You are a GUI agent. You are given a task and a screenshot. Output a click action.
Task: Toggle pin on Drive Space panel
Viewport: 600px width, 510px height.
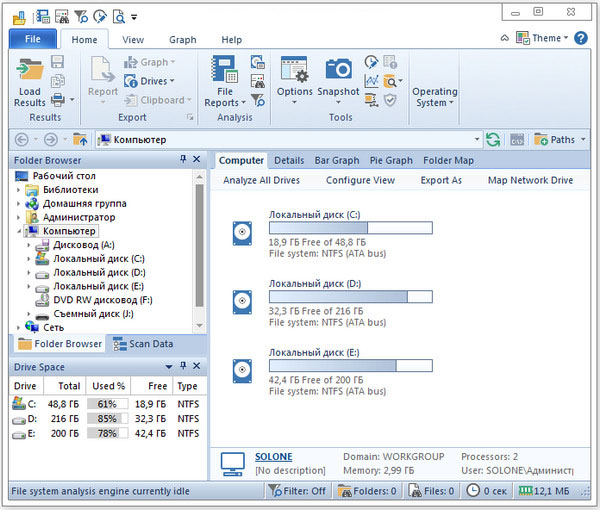pyautogui.click(x=183, y=368)
